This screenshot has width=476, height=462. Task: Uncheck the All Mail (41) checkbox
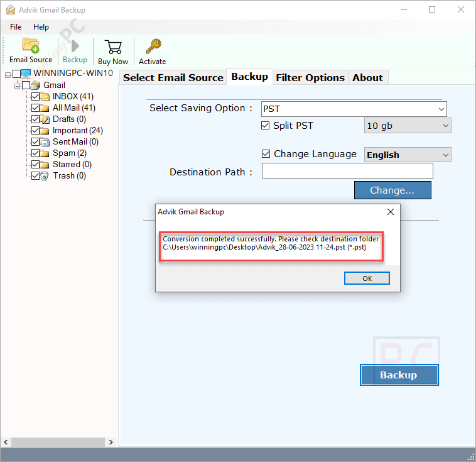point(36,108)
